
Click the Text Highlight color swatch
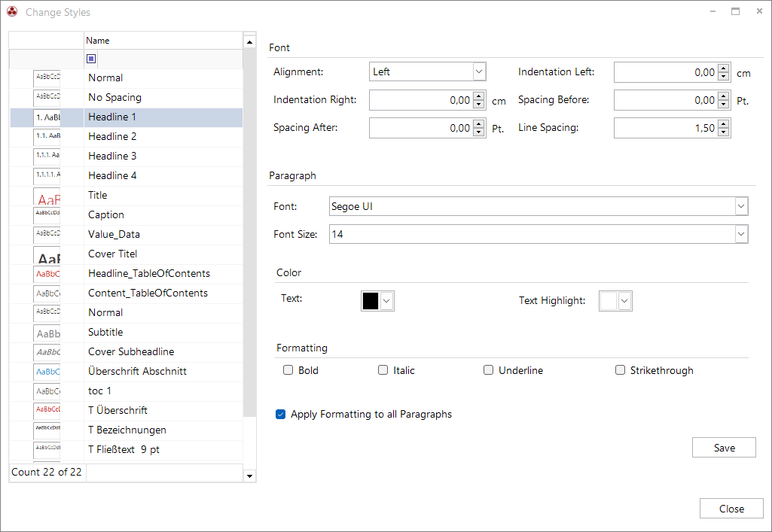click(608, 301)
